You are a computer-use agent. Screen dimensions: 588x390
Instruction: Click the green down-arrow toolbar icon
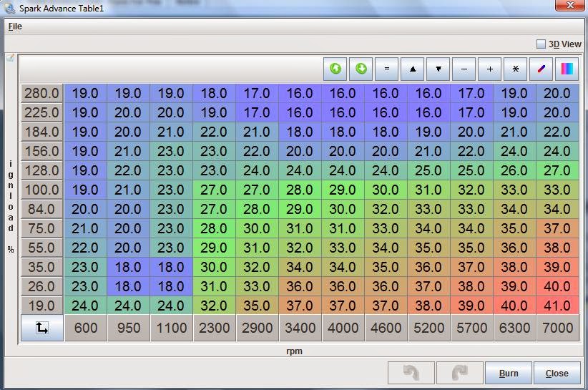[361, 69]
